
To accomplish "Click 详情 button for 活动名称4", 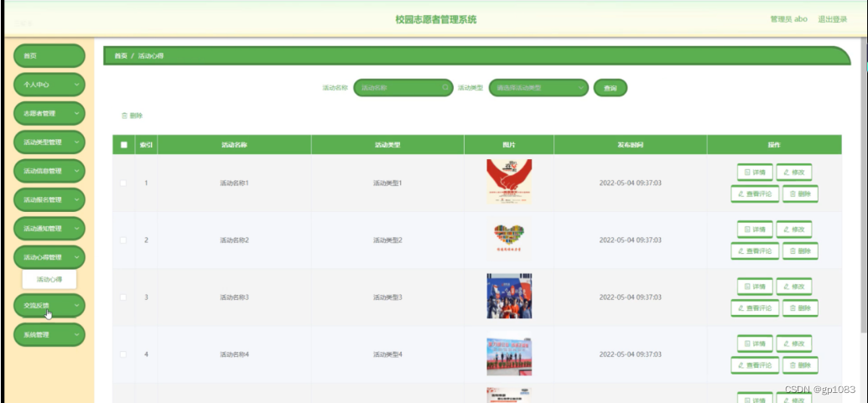I will coord(755,344).
